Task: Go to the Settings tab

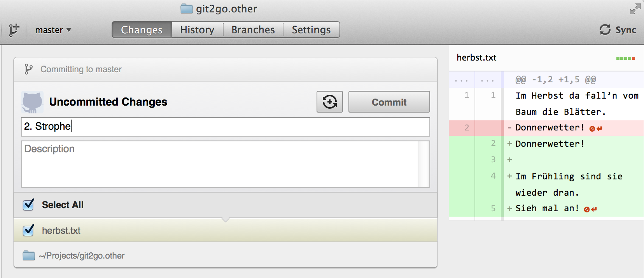Action: click(311, 30)
